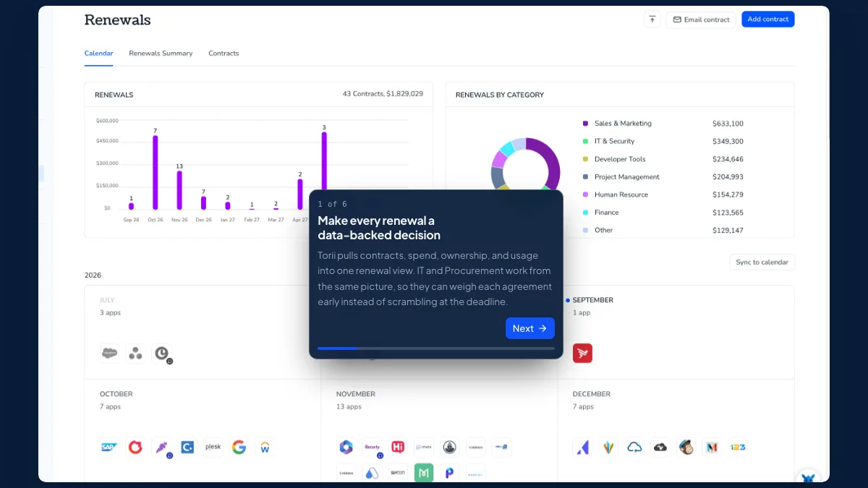
Task: Click the blue droplet icon in November
Action: (372, 474)
